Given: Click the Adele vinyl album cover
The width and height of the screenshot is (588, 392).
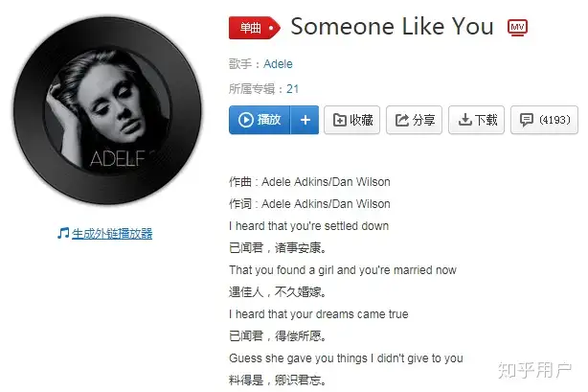Looking at the screenshot, I should click(107, 110).
